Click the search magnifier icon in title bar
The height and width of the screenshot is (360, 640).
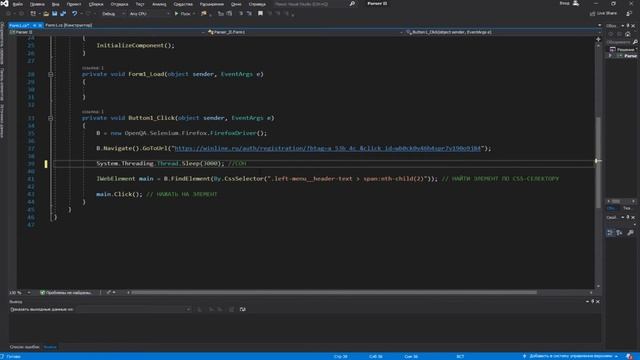pos(352,4)
